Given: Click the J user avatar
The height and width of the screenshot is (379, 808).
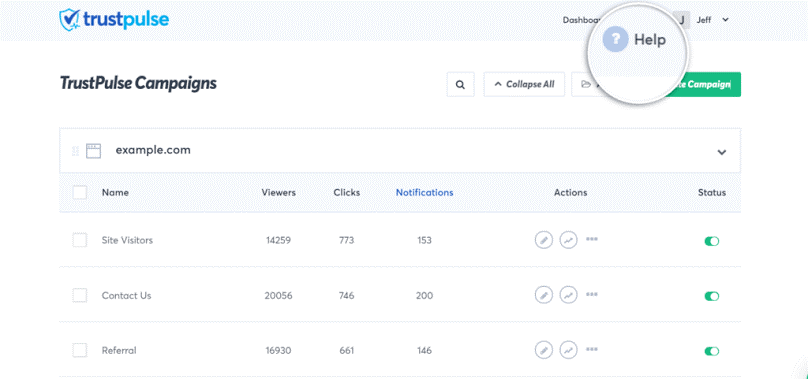Looking at the screenshot, I should pyautogui.click(x=682, y=20).
